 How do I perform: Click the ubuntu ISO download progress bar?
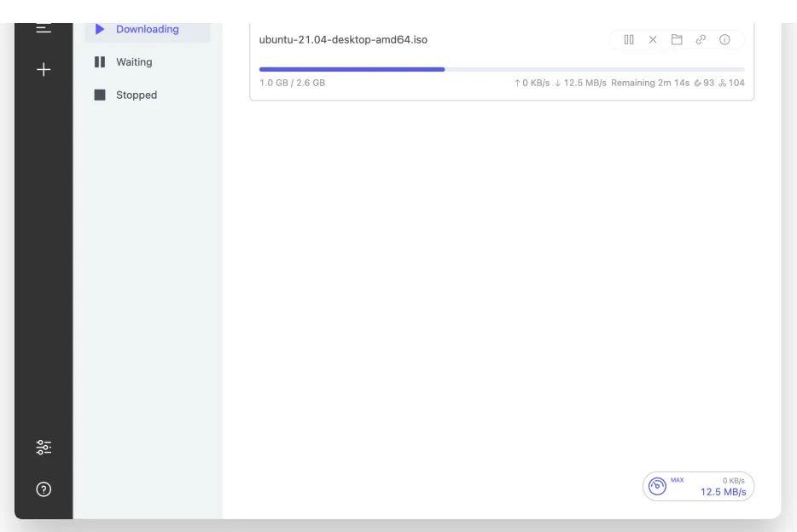tap(502, 69)
